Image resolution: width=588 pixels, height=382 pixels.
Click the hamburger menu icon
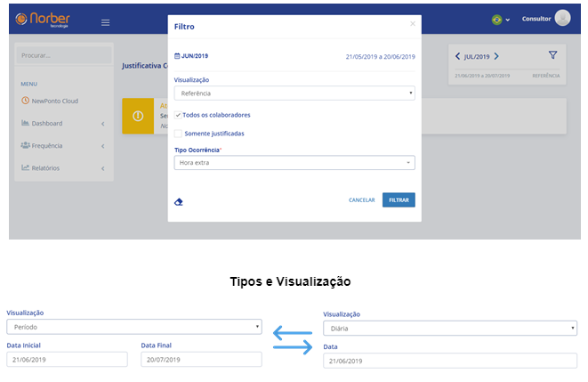tap(106, 22)
